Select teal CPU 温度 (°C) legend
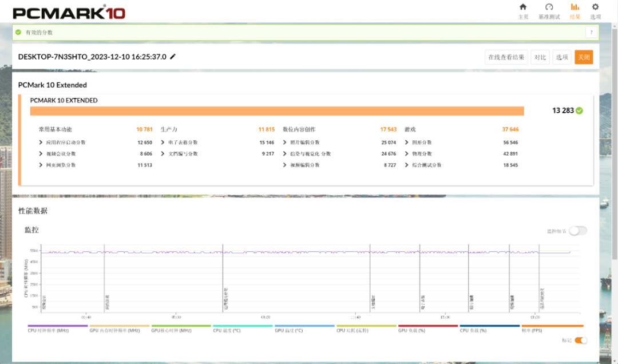618x364 pixels. 243,329
